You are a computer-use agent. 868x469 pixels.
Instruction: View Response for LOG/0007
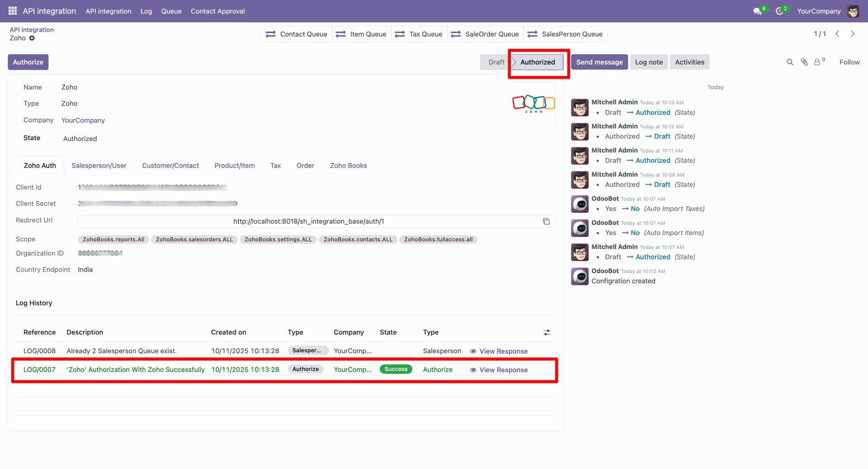click(499, 370)
